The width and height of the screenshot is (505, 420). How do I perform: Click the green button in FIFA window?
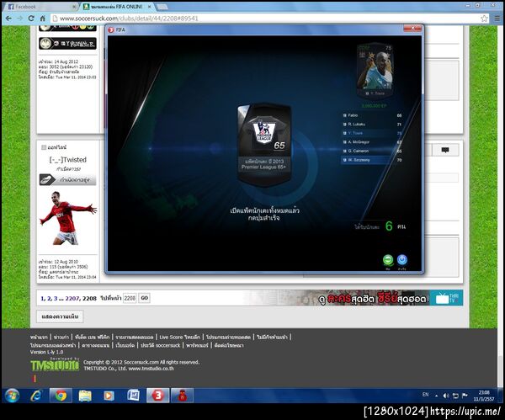388,259
